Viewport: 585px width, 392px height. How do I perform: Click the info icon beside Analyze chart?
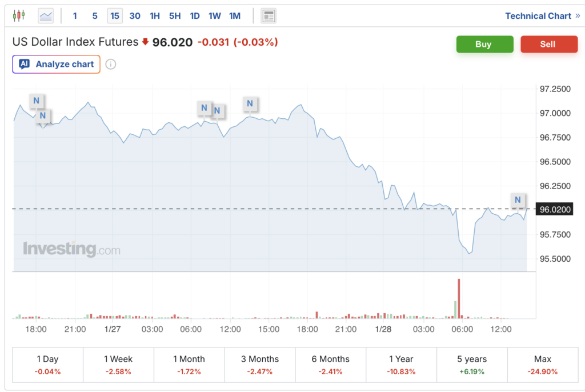click(111, 64)
